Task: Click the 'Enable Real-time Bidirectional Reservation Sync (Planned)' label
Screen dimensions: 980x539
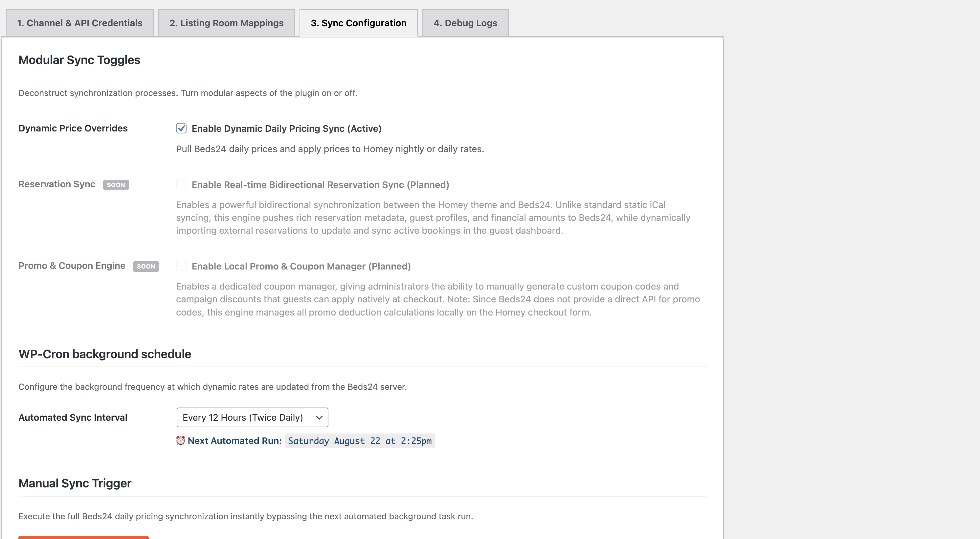Action: (320, 185)
